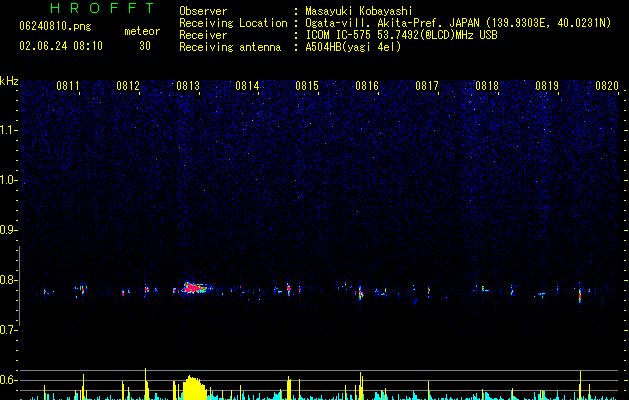Click the 'Receiver' field label

click(x=203, y=35)
